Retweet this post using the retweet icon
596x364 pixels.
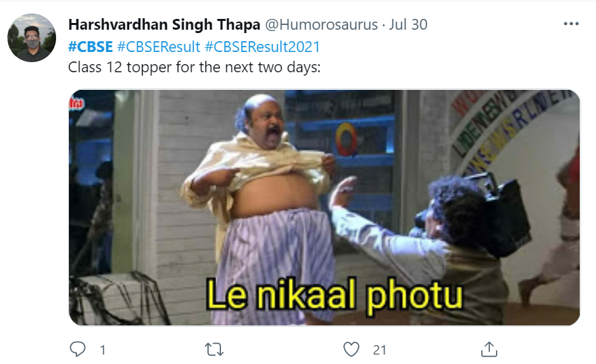pyautogui.click(x=214, y=349)
